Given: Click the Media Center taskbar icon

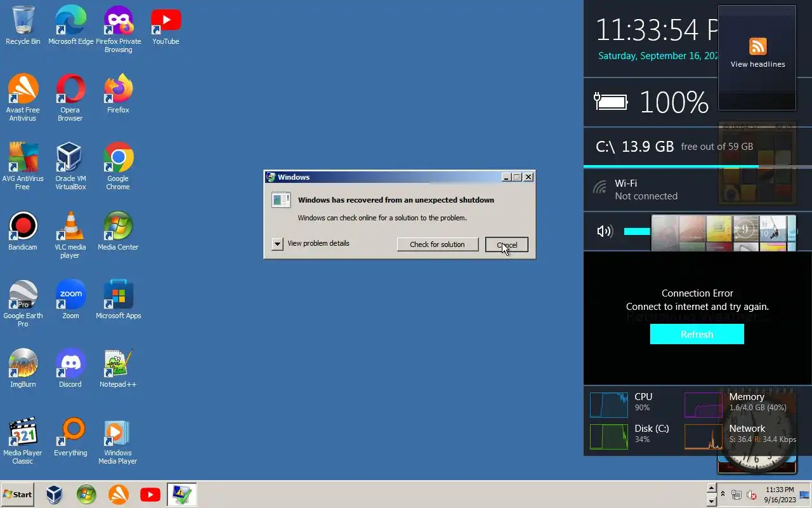Looking at the screenshot, I should [x=86, y=495].
